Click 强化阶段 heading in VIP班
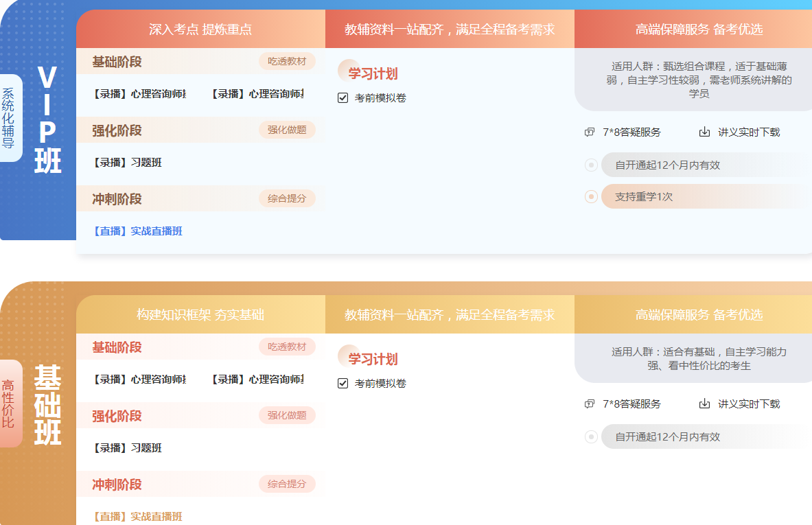812x525 pixels. (x=117, y=130)
